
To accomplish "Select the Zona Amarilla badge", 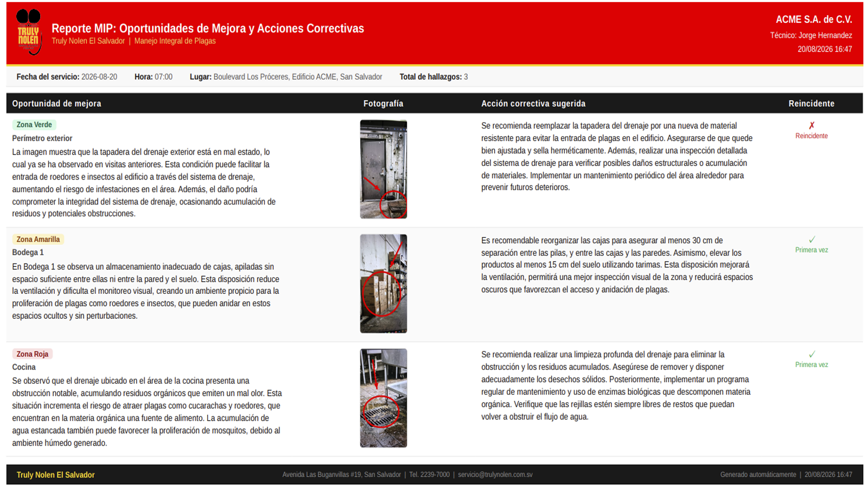I will tap(38, 239).
